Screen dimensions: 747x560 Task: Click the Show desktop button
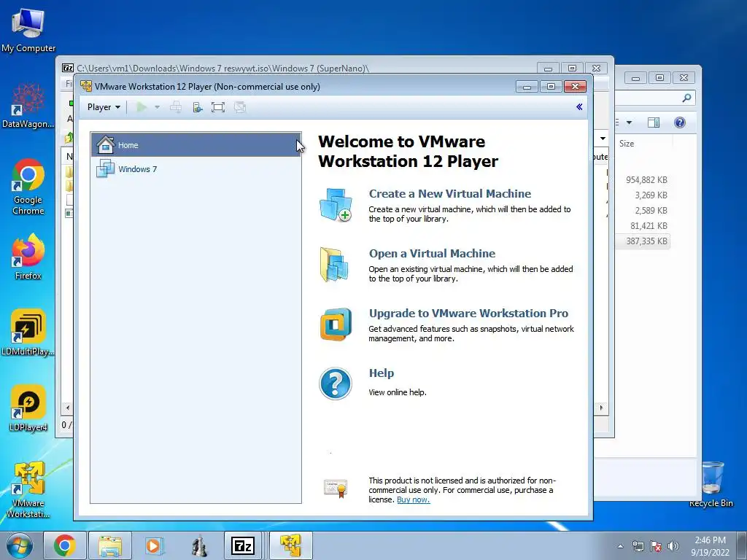742,545
